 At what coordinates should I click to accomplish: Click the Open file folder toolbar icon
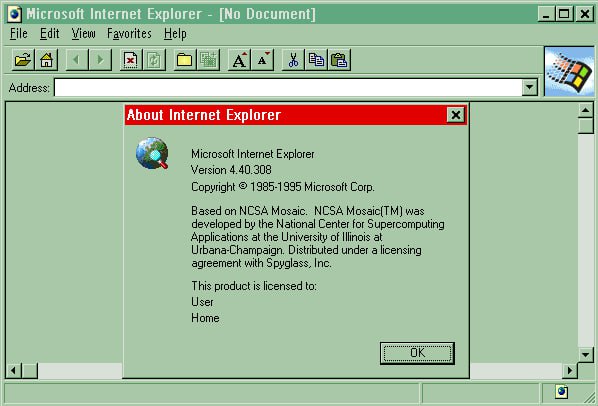[x=23, y=60]
